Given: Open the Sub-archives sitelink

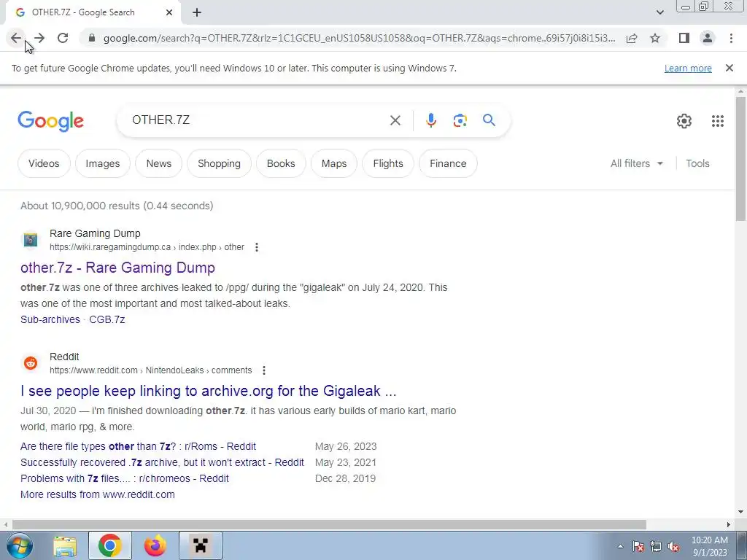Looking at the screenshot, I should [x=50, y=319].
